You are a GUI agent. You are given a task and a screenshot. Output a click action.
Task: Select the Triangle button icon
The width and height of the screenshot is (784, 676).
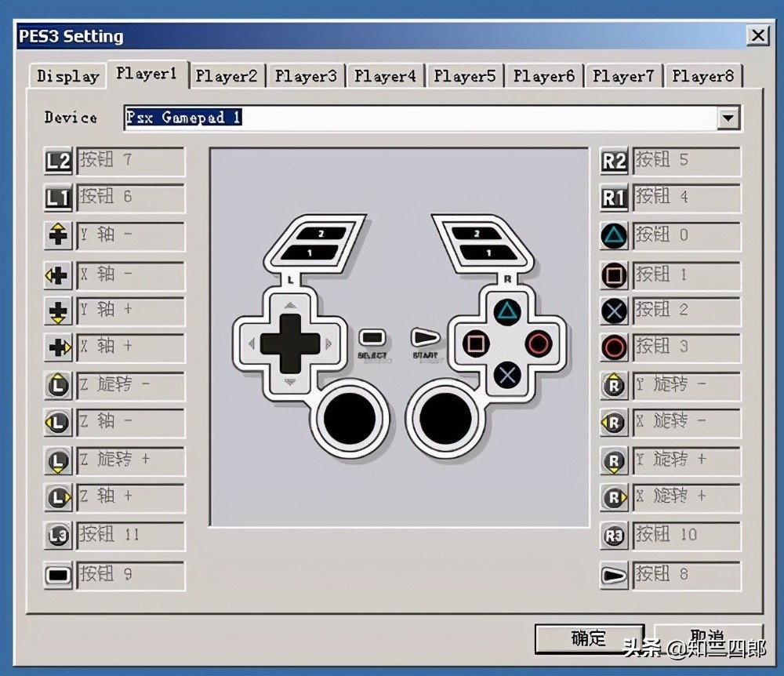[614, 236]
